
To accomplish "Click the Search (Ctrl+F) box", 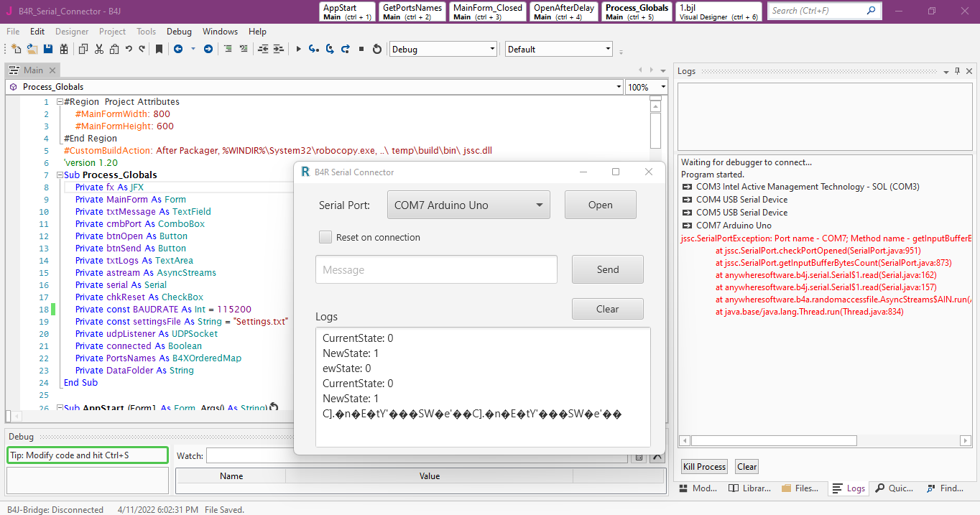I will click(x=825, y=11).
